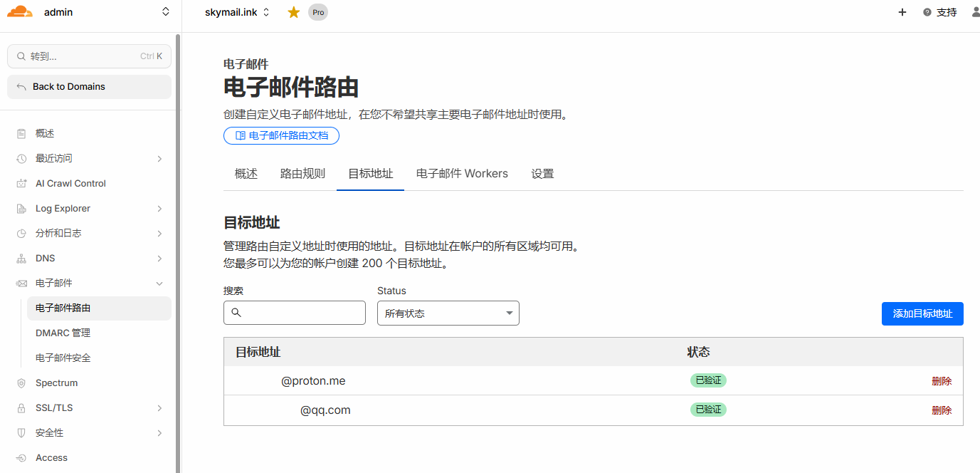Image resolution: width=980 pixels, height=473 pixels.
Task: Open Spectrum in the sidebar
Action: click(56, 383)
